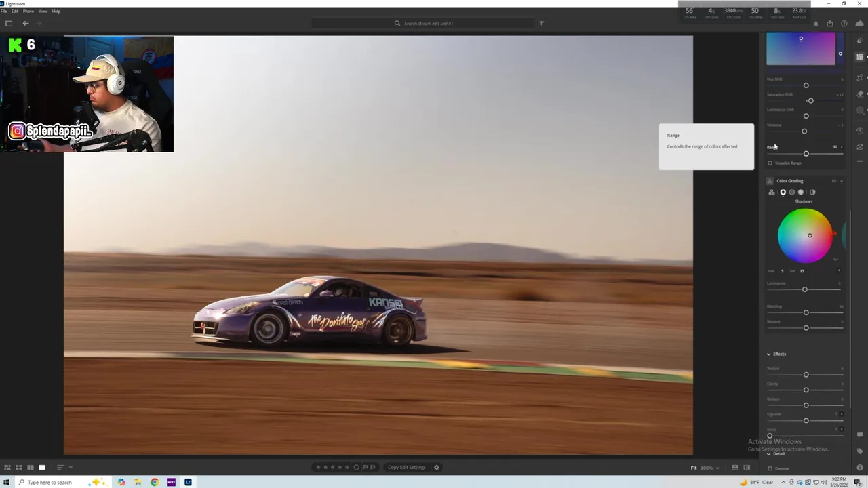
Task: Open the Color Grading dropdown arrow
Action: (842, 181)
